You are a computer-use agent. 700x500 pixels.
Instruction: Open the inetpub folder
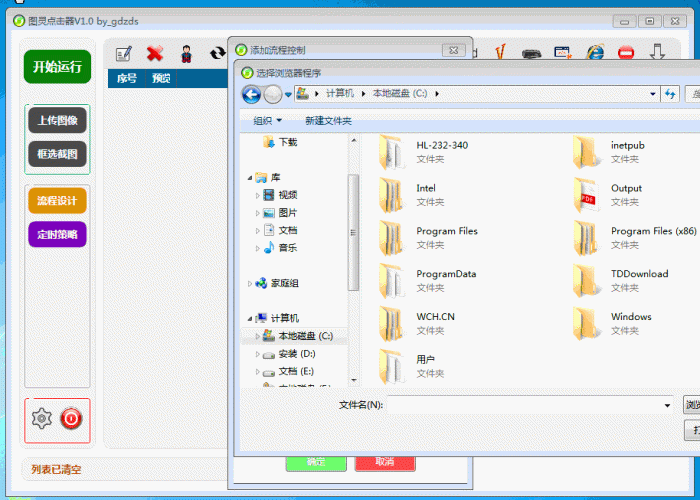609,152
